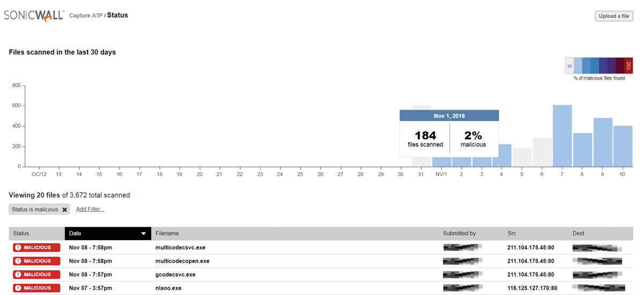Sort table by Status column
The height and width of the screenshot is (295, 644).
[x=21, y=234]
